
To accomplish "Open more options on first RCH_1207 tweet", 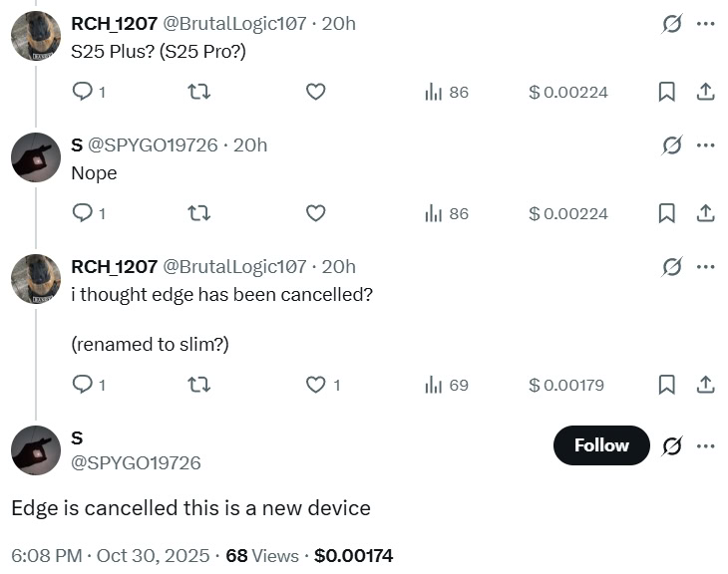I will click(706, 24).
